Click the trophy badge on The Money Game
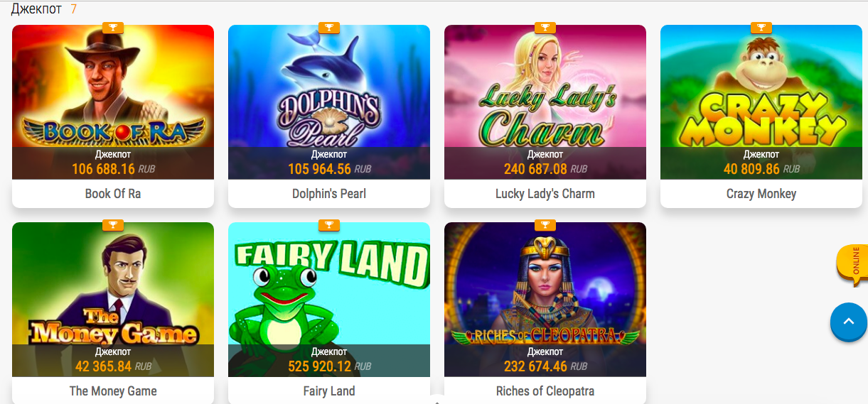The image size is (868, 404). point(113,225)
